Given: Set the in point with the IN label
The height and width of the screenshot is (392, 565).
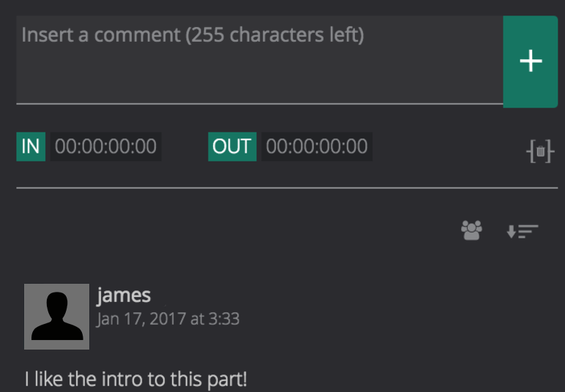Looking at the screenshot, I should coord(31,146).
